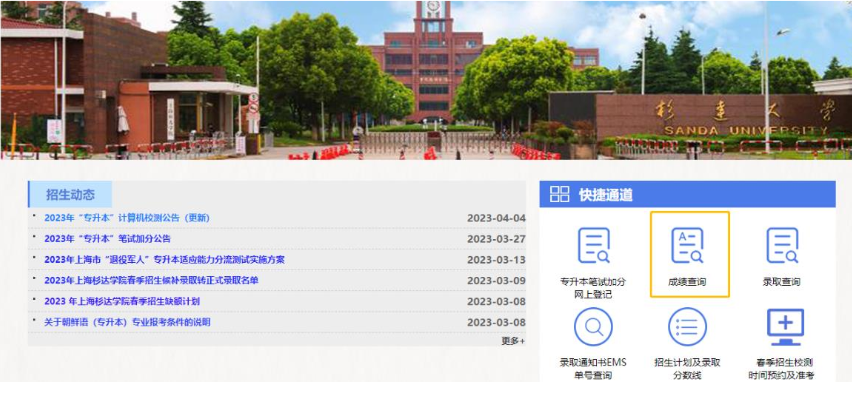Click the 录取查询 text label
Viewport: 852px width, 399px height.
782,282
